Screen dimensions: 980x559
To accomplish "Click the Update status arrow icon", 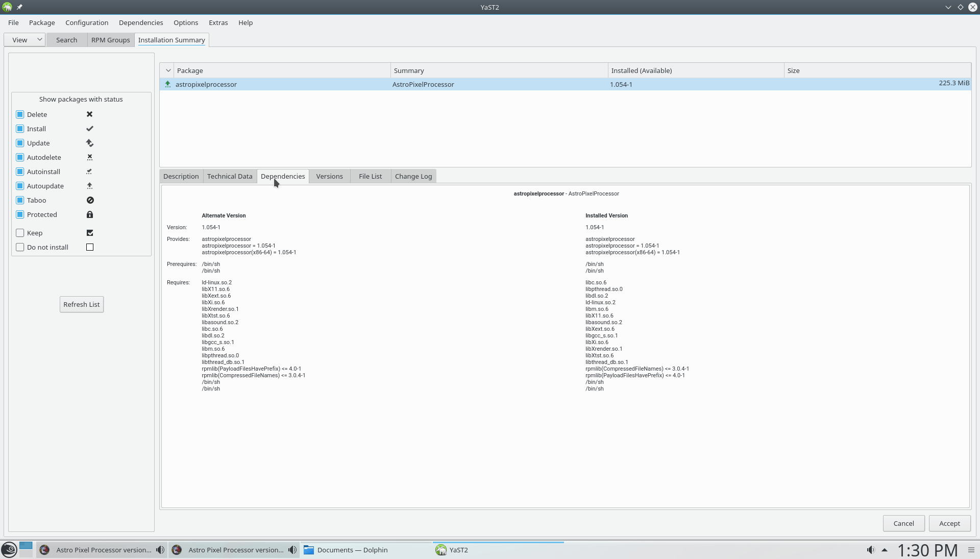I will pos(90,143).
